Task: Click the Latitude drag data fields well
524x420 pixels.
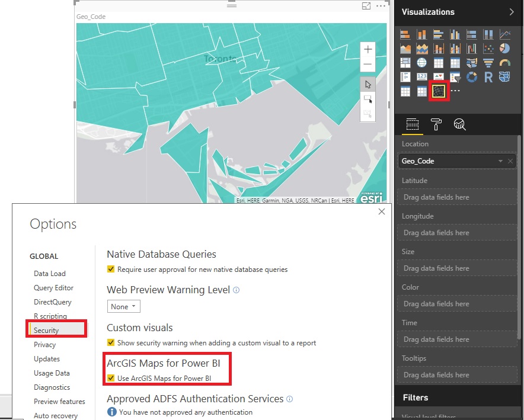Action: click(x=457, y=197)
